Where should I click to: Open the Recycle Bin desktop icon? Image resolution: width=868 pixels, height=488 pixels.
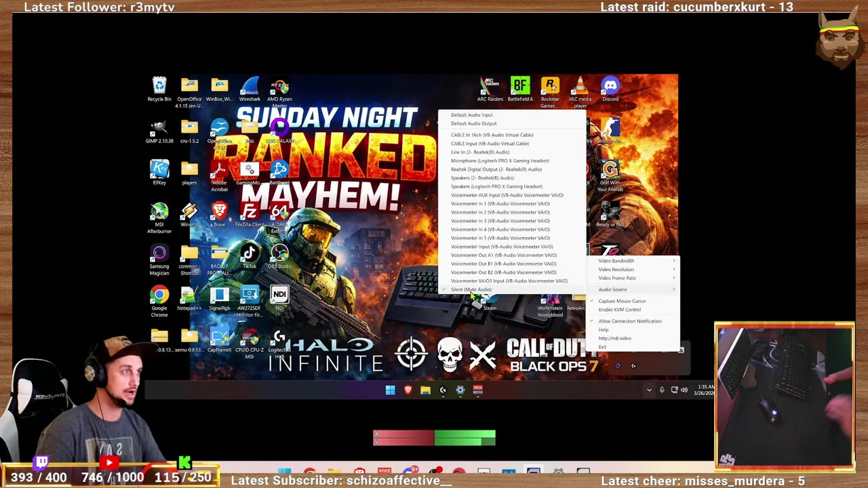(x=159, y=89)
